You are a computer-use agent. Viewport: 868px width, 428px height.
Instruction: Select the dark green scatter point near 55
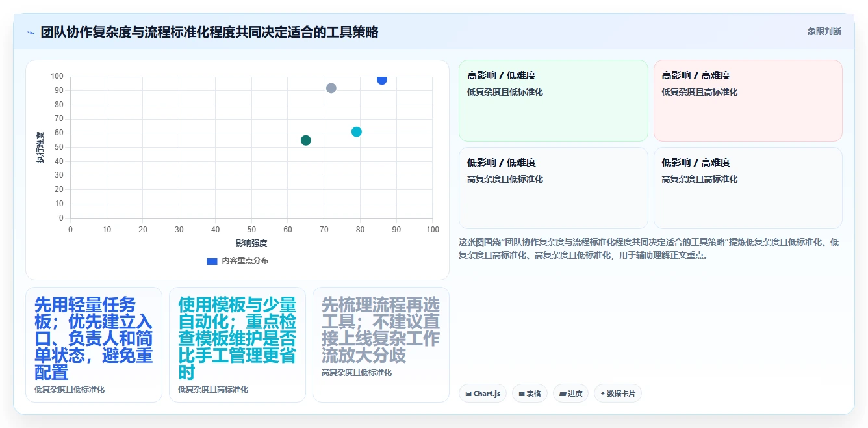[306, 140]
